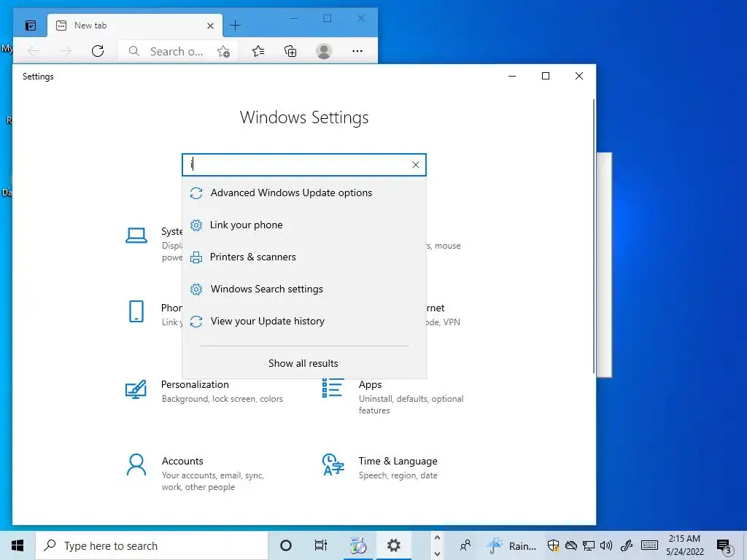Image resolution: width=747 pixels, height=560 pixels.
Task: Select Link your phone search result
Action: coord(304,225)
